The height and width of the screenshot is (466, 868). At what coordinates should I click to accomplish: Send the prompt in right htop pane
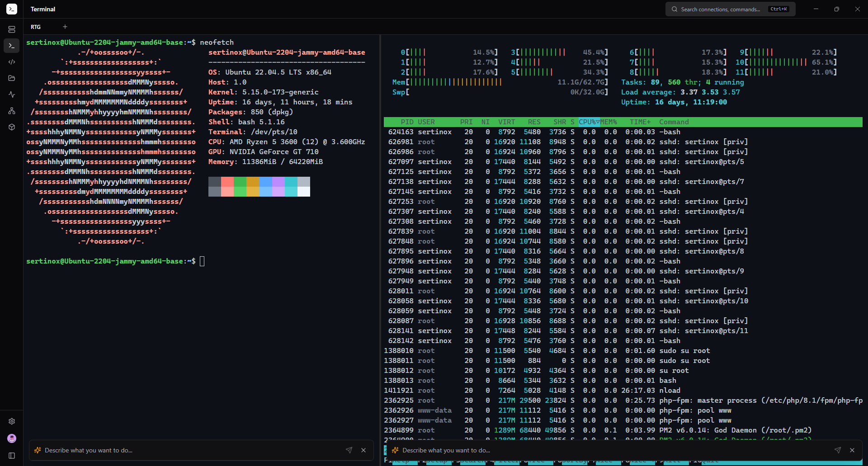[x=838, y=450]
